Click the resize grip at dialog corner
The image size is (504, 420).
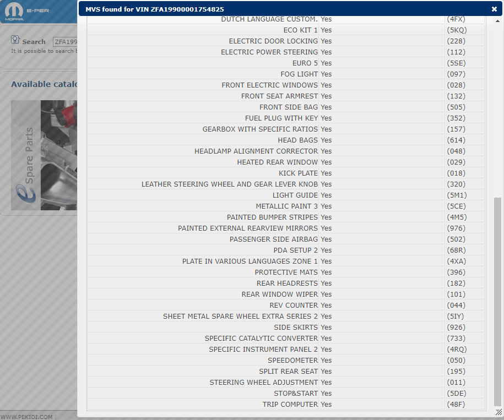click(498, 412)
